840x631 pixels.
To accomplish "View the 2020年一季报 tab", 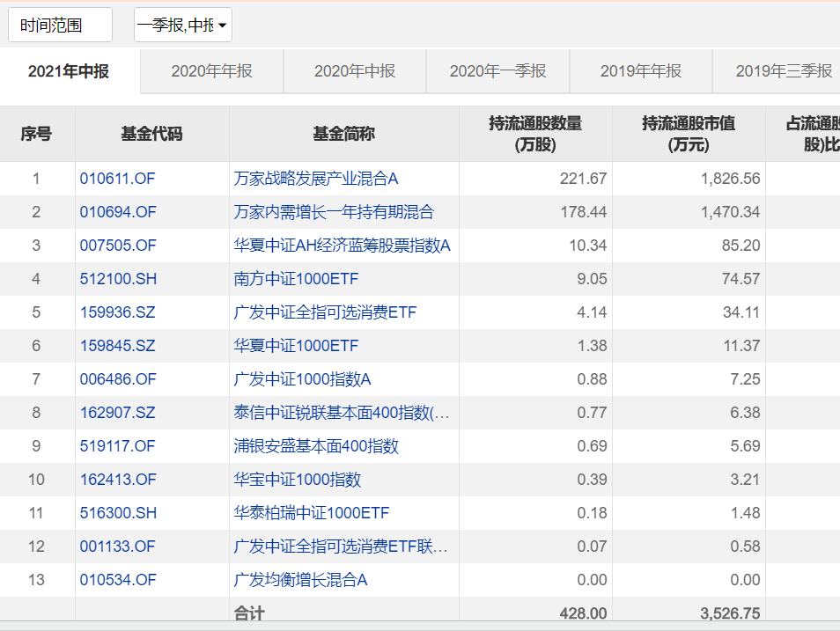I will [x=497, y=70].
